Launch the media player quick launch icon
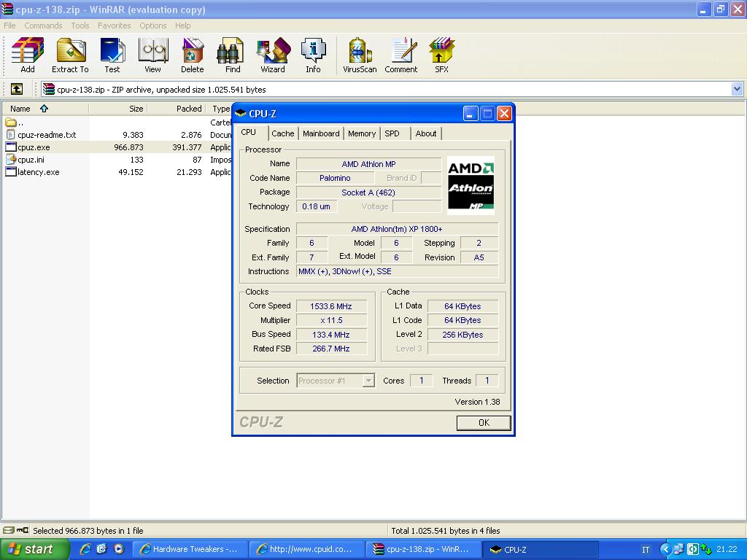This screenshot has height=560, width=747. pyautogui.click(x=119, y=549)
